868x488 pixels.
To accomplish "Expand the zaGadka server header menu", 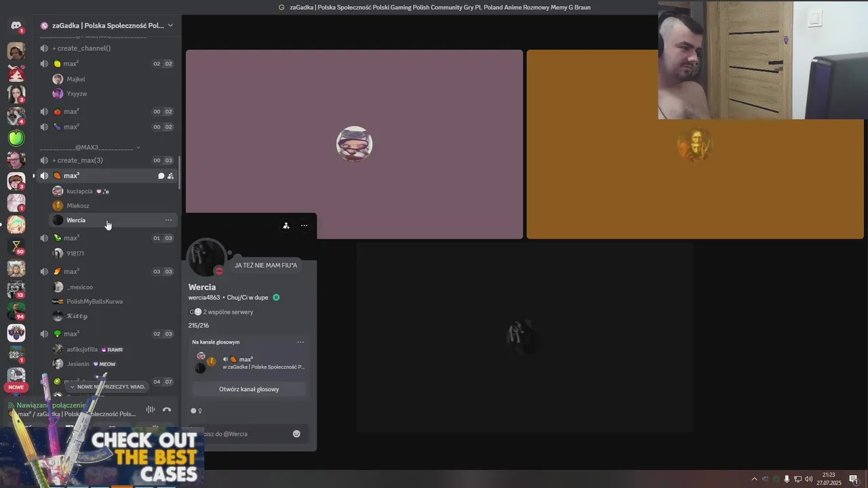I will tap(170, 25).
